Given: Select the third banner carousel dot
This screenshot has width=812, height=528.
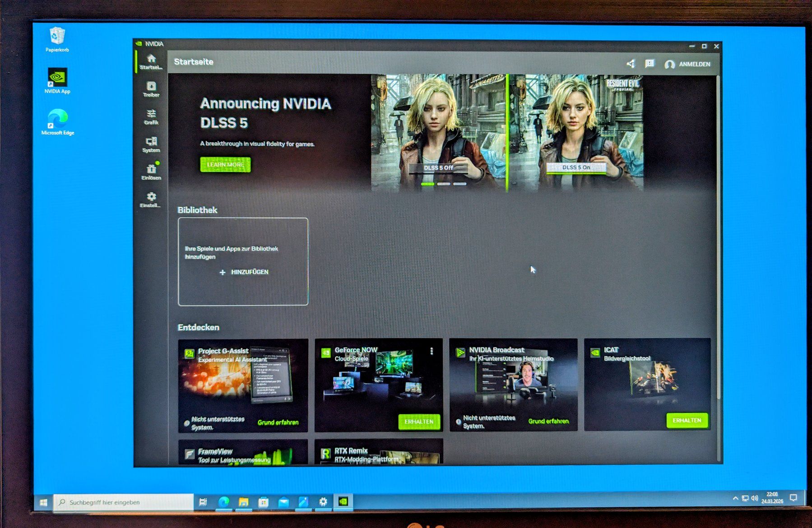Looking at the screenshot, I should [x=459, y=184].
